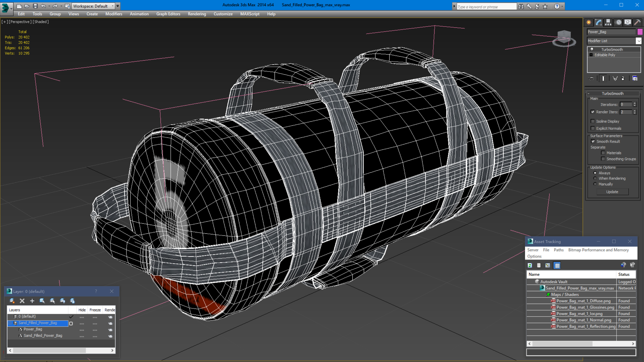Check Separate by Materials checkbox
This screenshot has height=362, width=644.
pyautogui.click(x=603, y=153)
